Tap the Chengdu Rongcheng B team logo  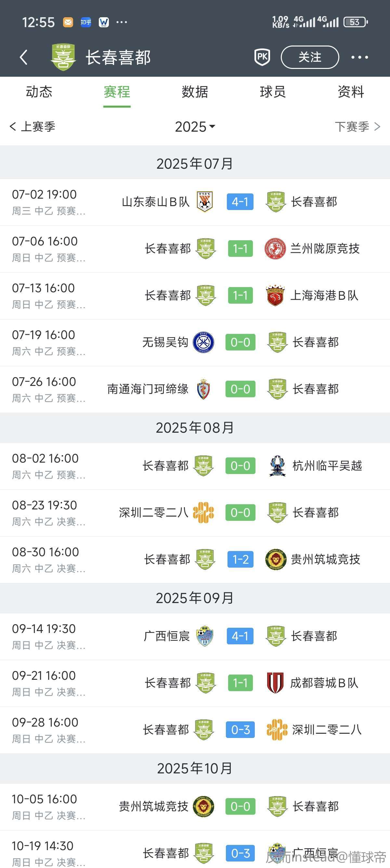[275, 683]
